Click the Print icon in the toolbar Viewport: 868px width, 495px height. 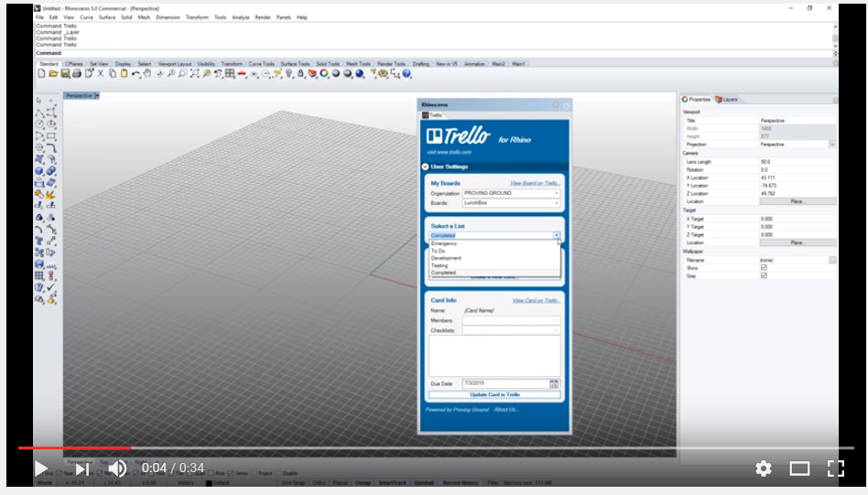point(77,73)
